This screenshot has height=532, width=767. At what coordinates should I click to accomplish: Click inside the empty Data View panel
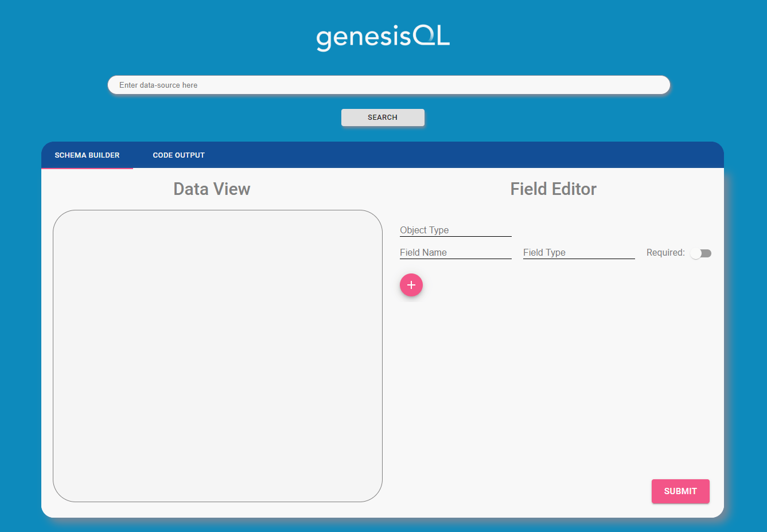click(217, 356)
